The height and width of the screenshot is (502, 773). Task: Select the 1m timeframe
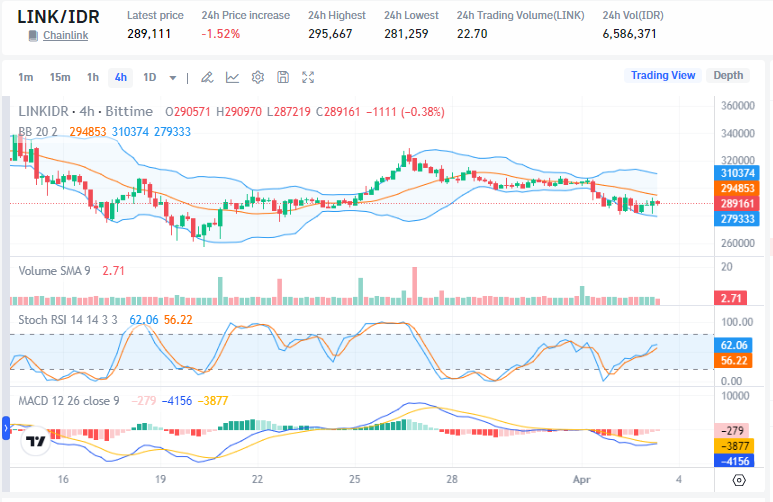[26, 77]
